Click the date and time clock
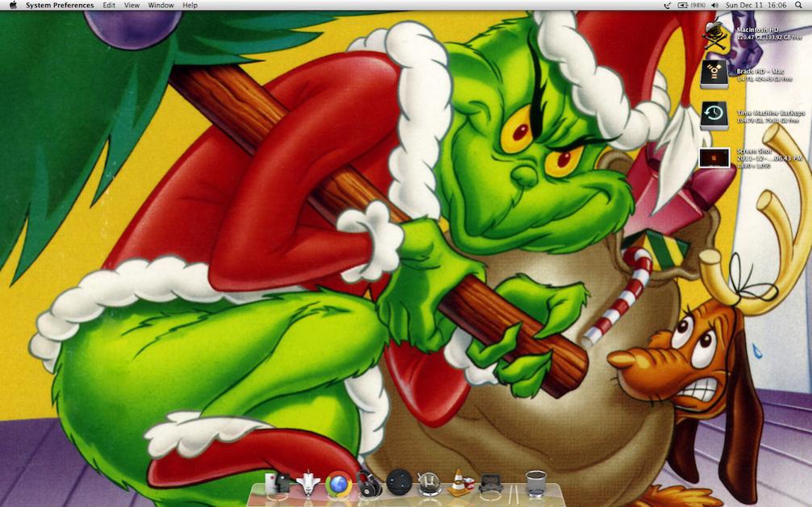The width and height of the screenshot is (812, 507). 756,5
